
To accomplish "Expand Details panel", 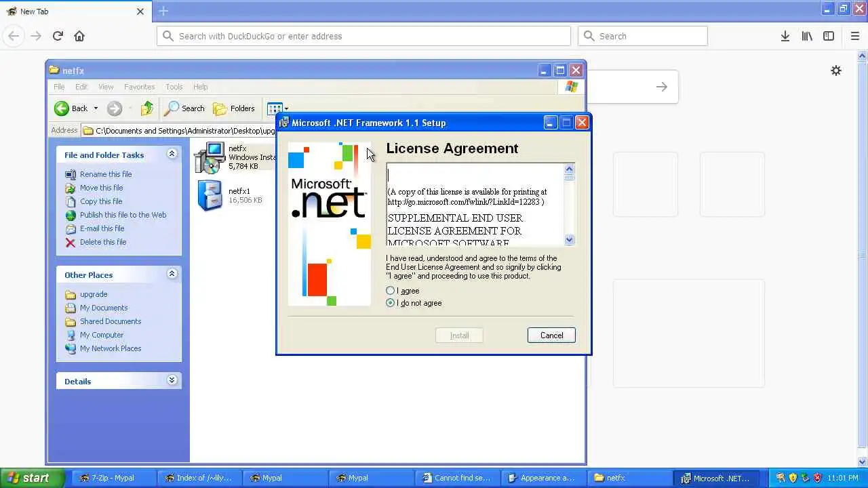I will 172,380.
